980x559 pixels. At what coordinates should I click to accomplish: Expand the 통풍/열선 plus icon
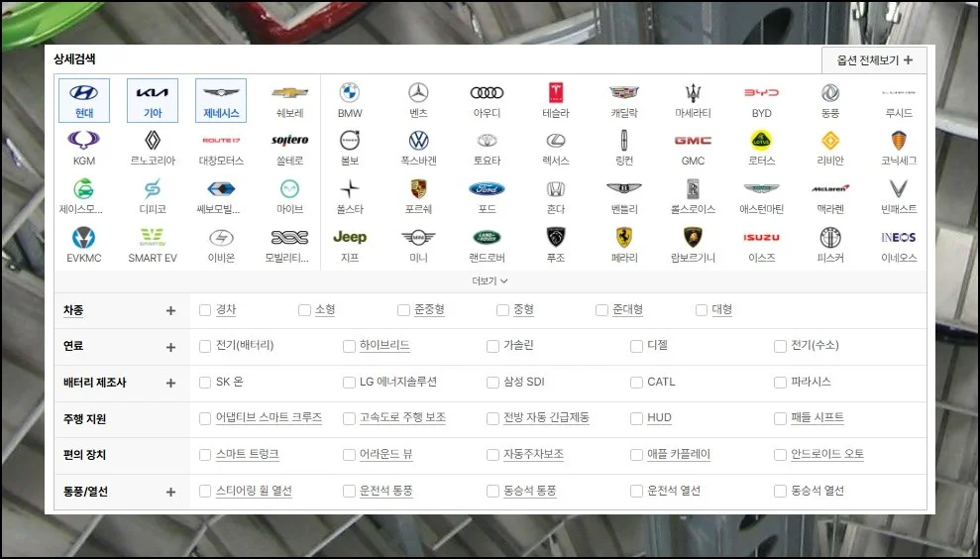170,492
